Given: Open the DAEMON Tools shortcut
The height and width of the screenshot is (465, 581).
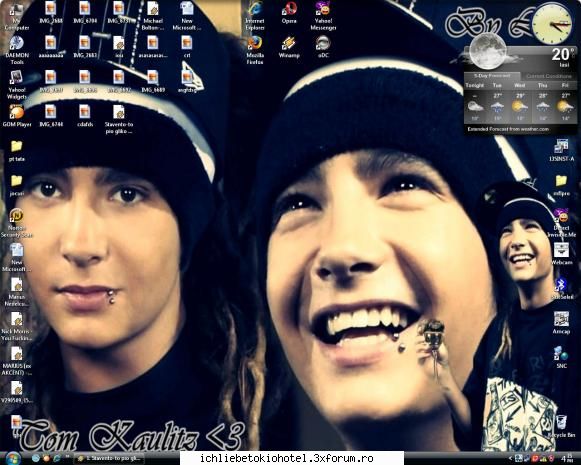Looking at the screenshot, I should pos(17,50).
